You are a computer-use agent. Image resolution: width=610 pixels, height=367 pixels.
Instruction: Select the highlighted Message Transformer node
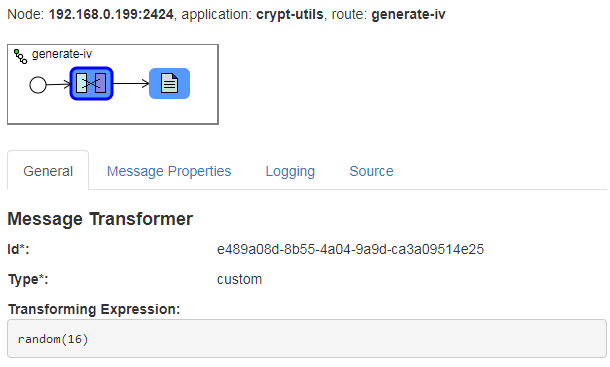coord(91,83)
